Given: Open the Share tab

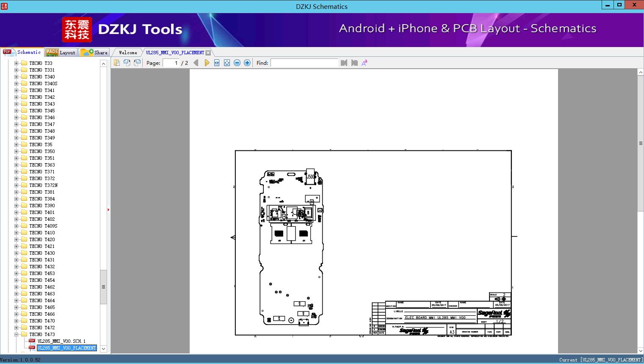Looking at the screenshot, I should (x=94, y=53).
